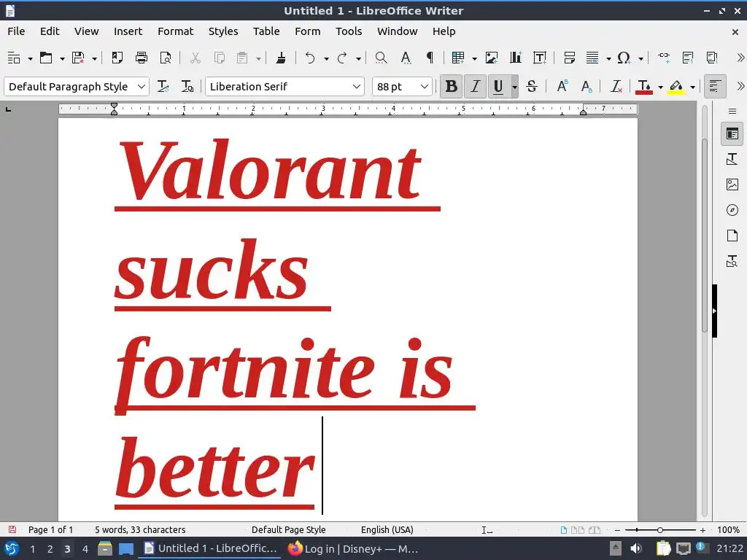Apply red font color swatch

(644, 87)
